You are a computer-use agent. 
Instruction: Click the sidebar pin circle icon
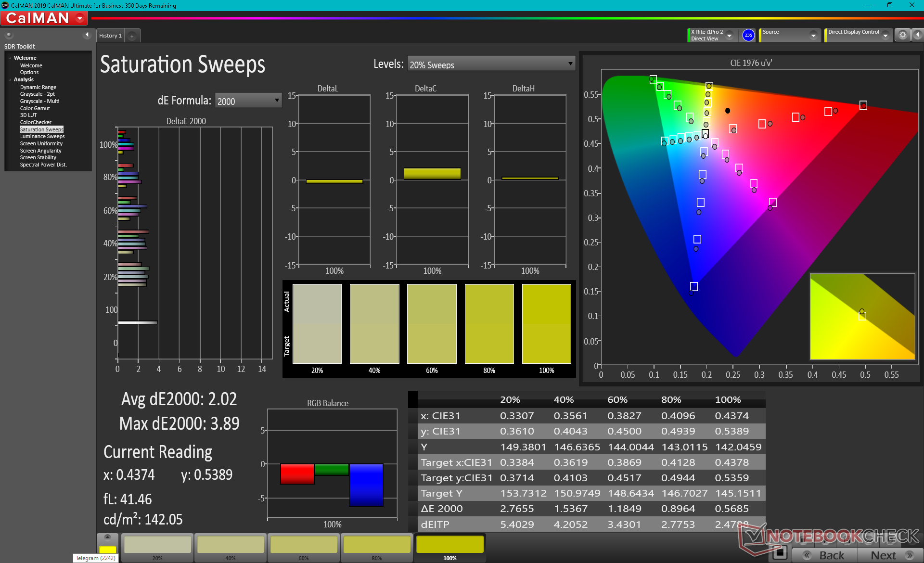coord(9,35)
